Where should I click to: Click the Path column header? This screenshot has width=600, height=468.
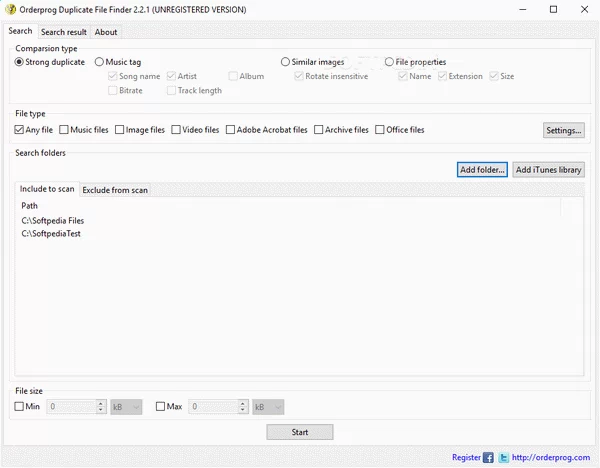[289, 206]
